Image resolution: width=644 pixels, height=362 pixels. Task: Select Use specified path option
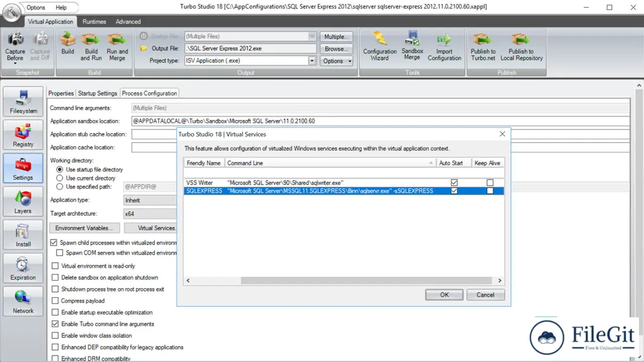click(x=60, y=187)
